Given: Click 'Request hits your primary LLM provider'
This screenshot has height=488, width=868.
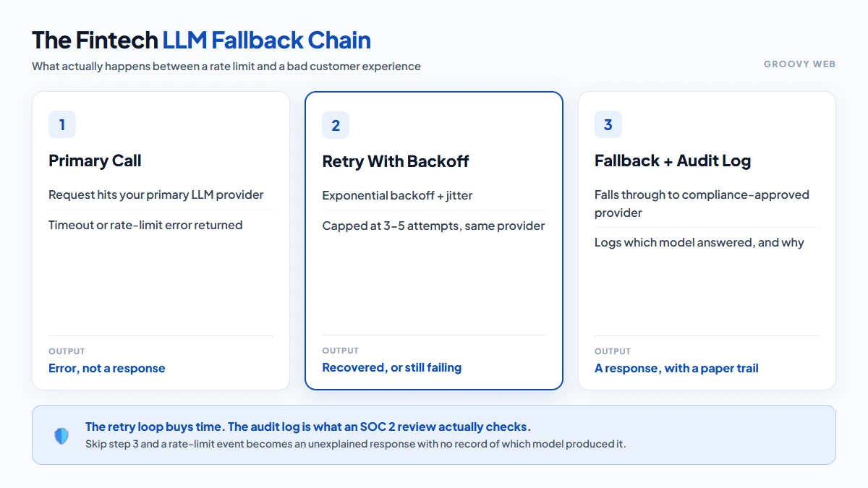Looking at the screenshot, I should tap(156, 194).
